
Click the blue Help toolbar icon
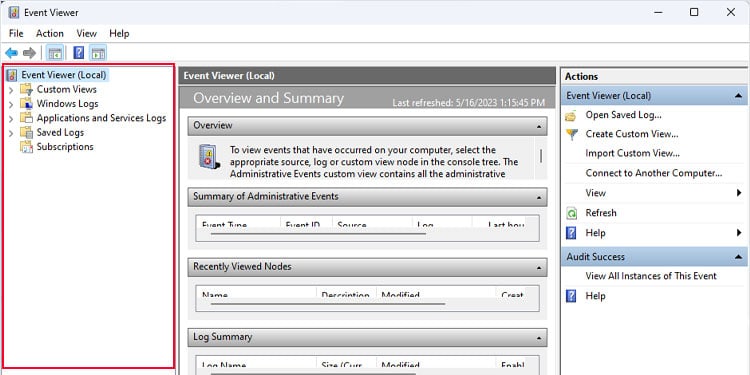click(x=78, y=53)
